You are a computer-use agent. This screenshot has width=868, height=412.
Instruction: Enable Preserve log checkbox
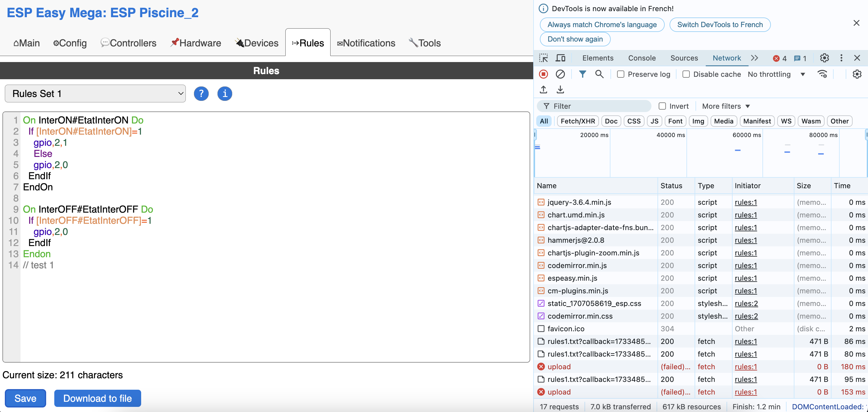click(621, 74)
